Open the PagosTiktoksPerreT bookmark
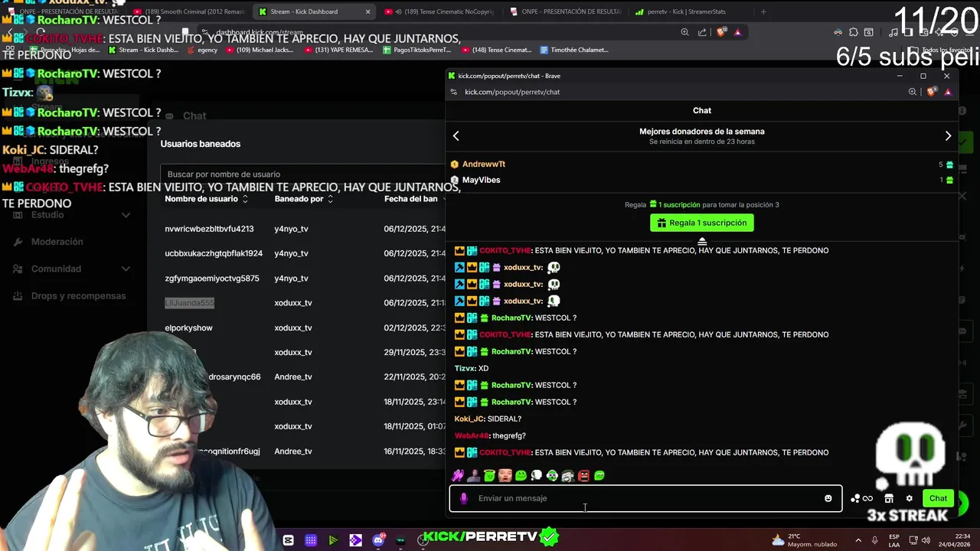The width and height of the screenshot is (980, 551). pyautogui.click(x=416, y=50)
